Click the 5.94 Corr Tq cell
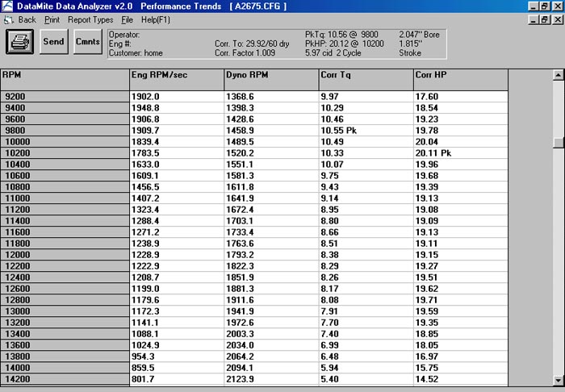The width and height of the screenshot is (565, 392). pos(366,368)
